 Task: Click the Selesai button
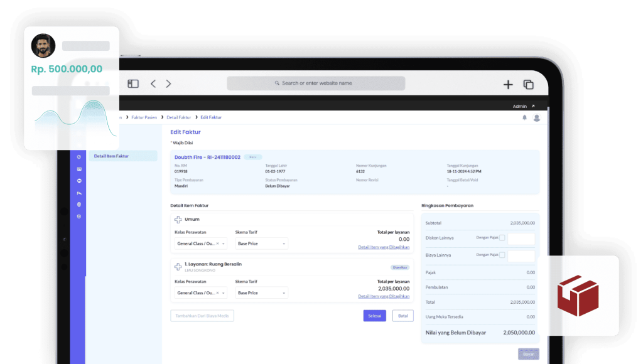[x=374, y=316]
